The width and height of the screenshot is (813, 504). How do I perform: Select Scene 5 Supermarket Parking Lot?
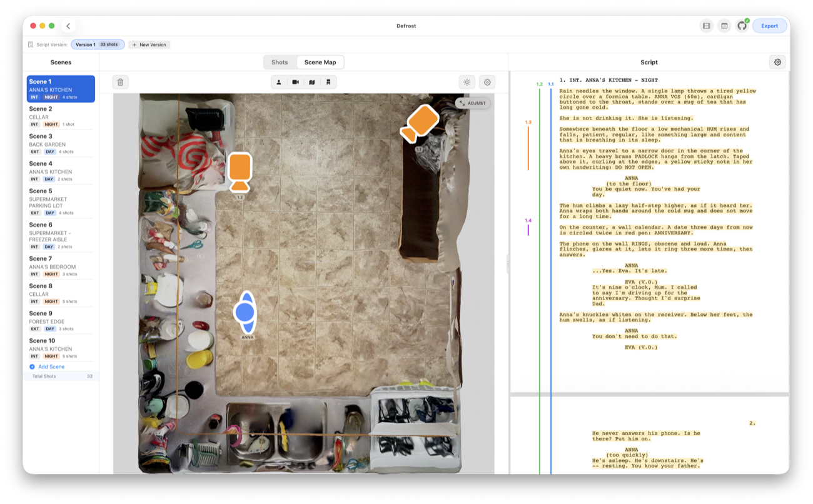click(x=61, y=201)
